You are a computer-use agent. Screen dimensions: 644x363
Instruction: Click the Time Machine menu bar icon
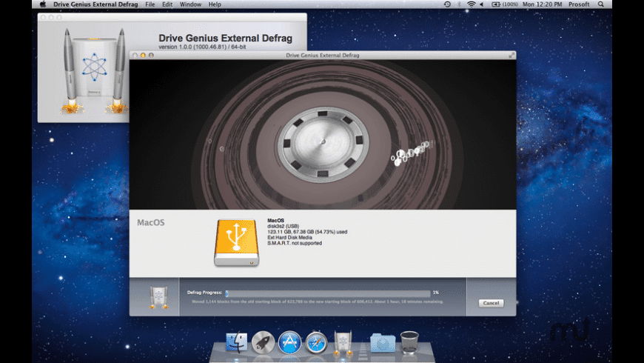pos(447,4)
